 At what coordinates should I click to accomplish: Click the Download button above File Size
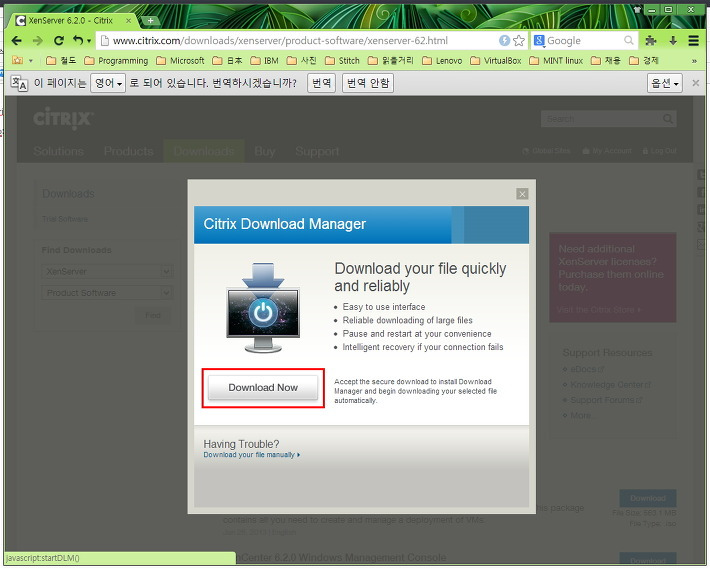648,498
